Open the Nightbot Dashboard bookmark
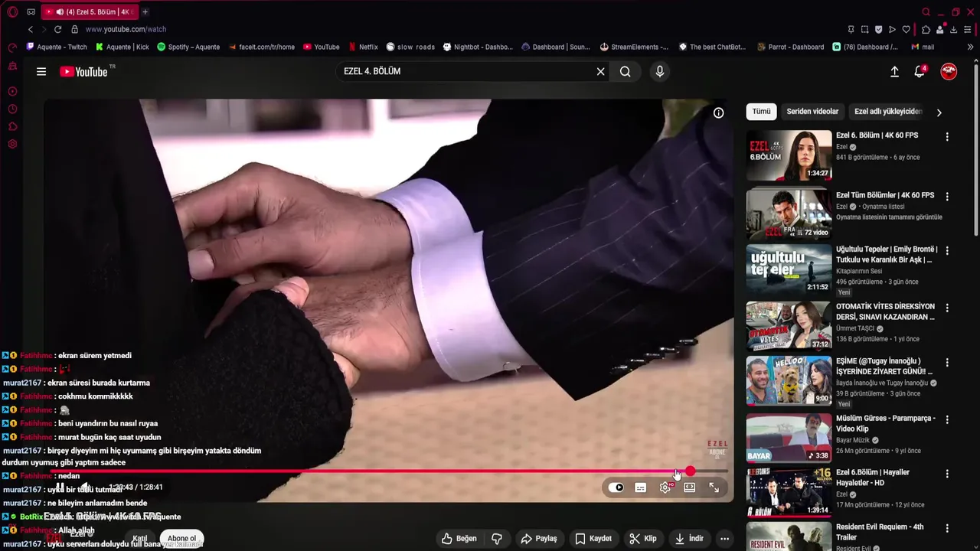980x551 pixels. pyautogui.click(x=478, y=47)
